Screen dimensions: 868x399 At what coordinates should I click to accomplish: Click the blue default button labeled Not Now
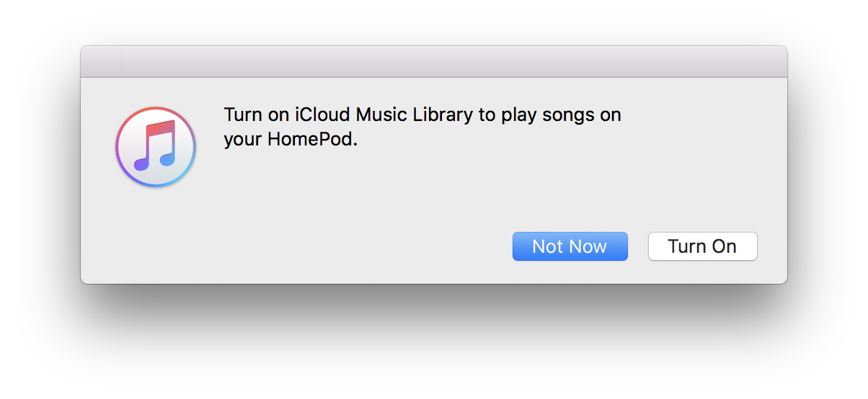pyautogui.click(x=570, y=246)
